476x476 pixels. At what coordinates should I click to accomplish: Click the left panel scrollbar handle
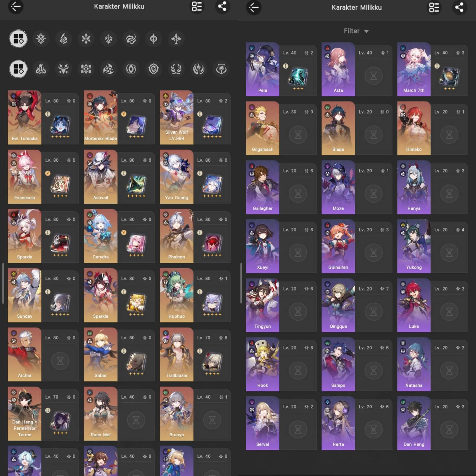tap(3, 283)
